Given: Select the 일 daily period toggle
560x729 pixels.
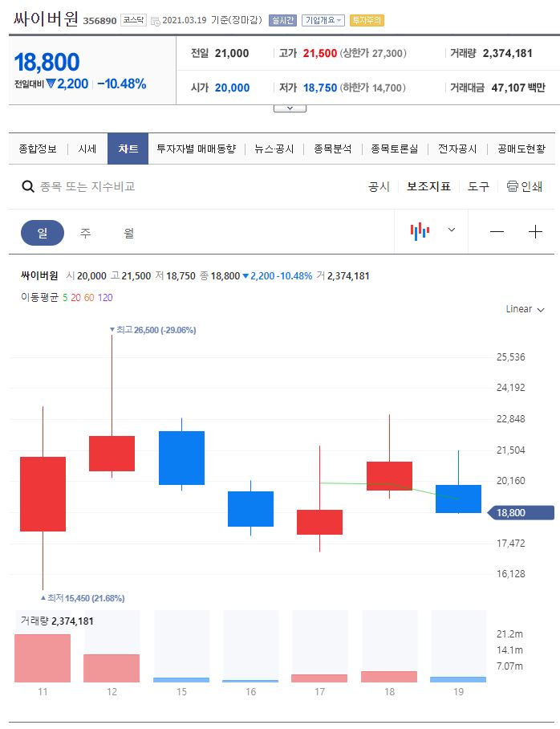Looking at the screenshot, I should 43,233.
